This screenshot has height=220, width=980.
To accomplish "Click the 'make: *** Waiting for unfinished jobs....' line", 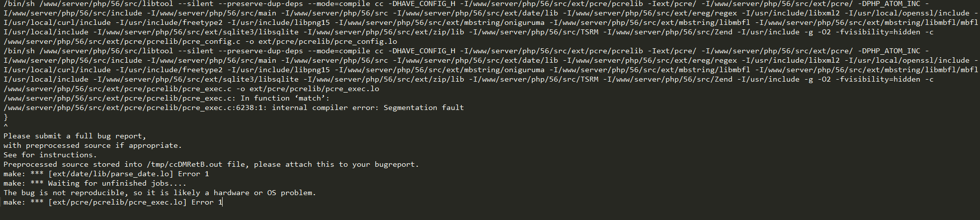I will [95, 183].
